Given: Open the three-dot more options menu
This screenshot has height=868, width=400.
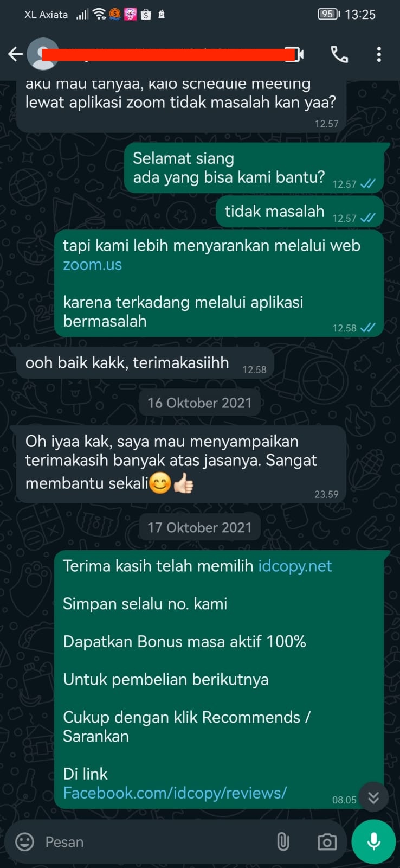Looking at the screenshot, I should click(379, 54).
